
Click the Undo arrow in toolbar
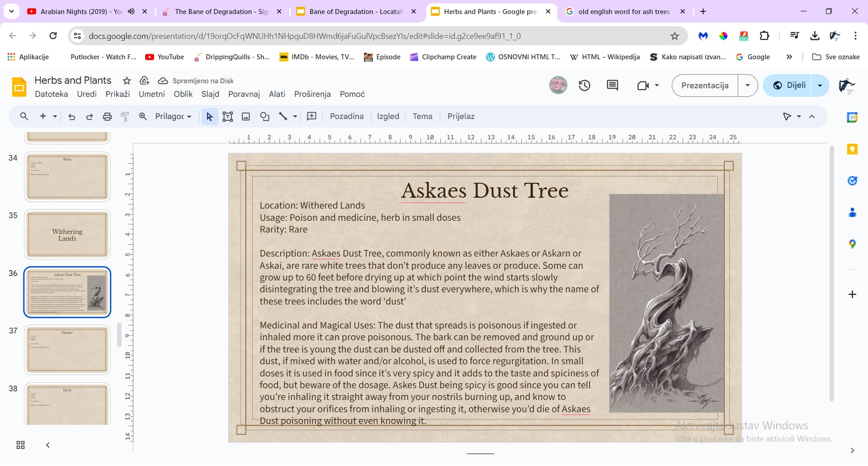(x=71, y=117)
